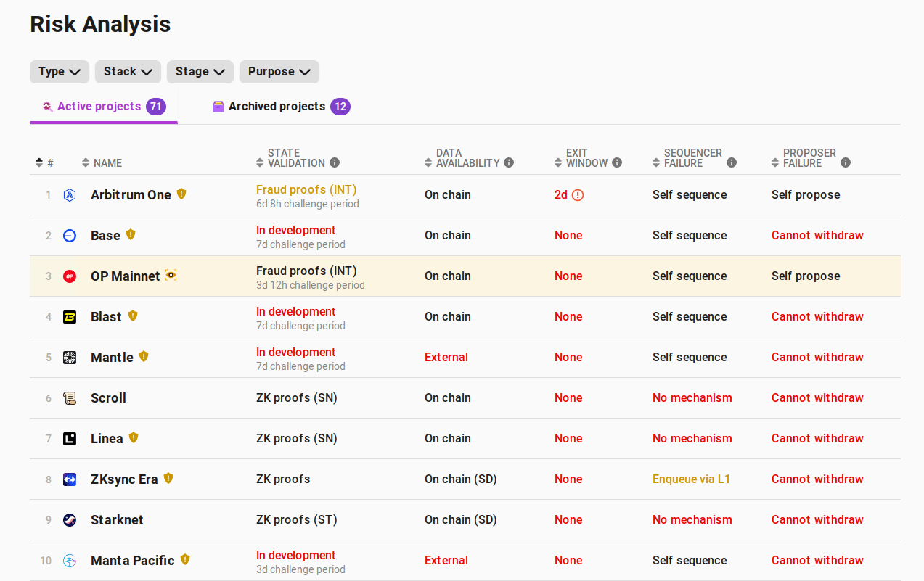Image resolution: width=924 pixels, height=581 pixels.
Task: Switch to the Archived projects tab
Action: (x=281, y=107)
